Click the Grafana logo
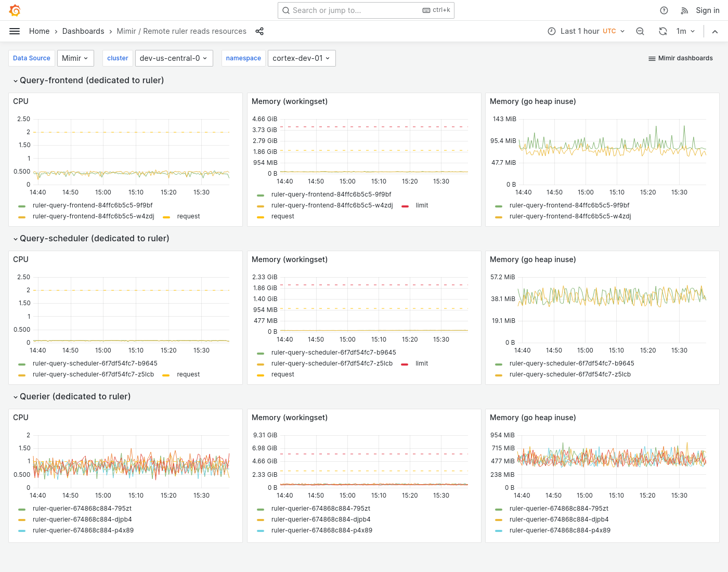 tap(15, 10)
